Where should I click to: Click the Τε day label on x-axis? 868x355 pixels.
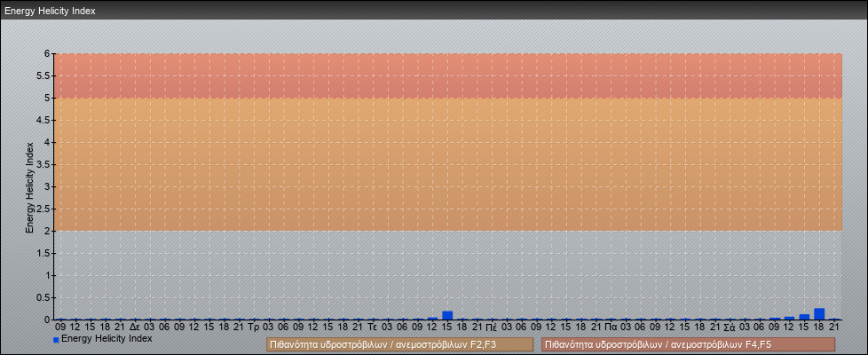click(x=373, y=327)
